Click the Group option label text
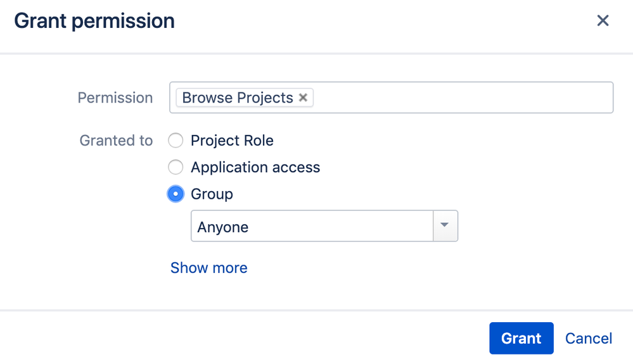The width and height of the screenshot is (633, 364). (x=212, y=194)
